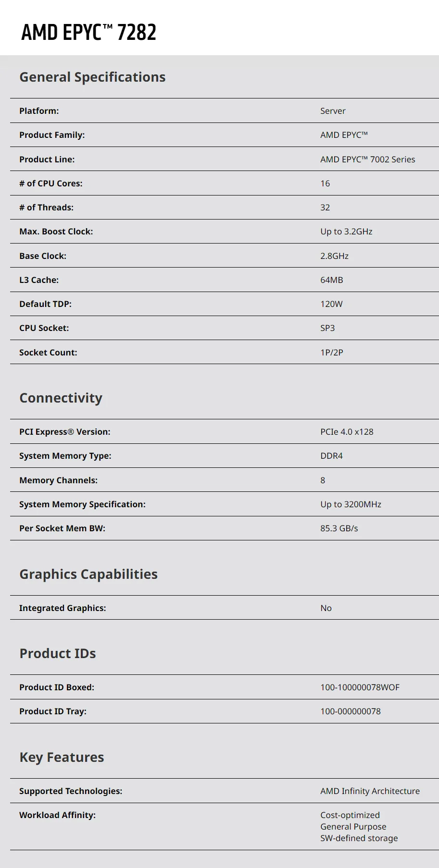The image size is (439, 868).
Task: Select the SW-defined storage workload text
Action: click(x=359, y=838)
